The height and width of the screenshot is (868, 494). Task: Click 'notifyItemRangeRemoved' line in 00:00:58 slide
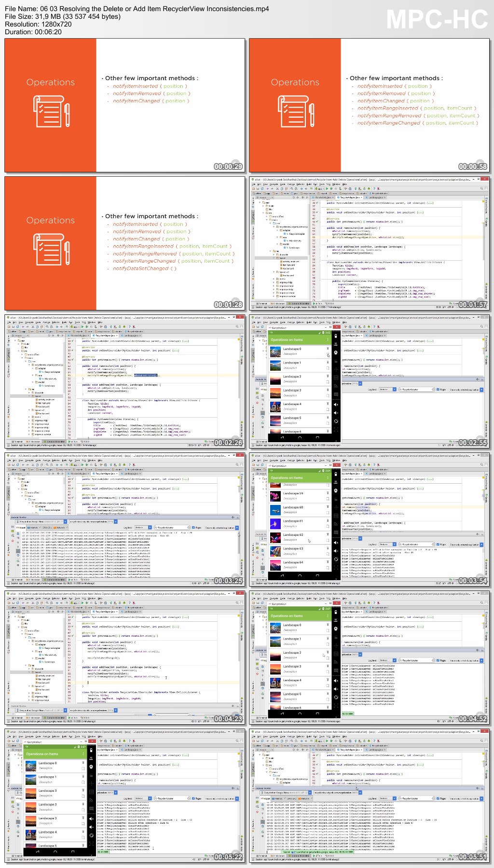click(418, 115)
